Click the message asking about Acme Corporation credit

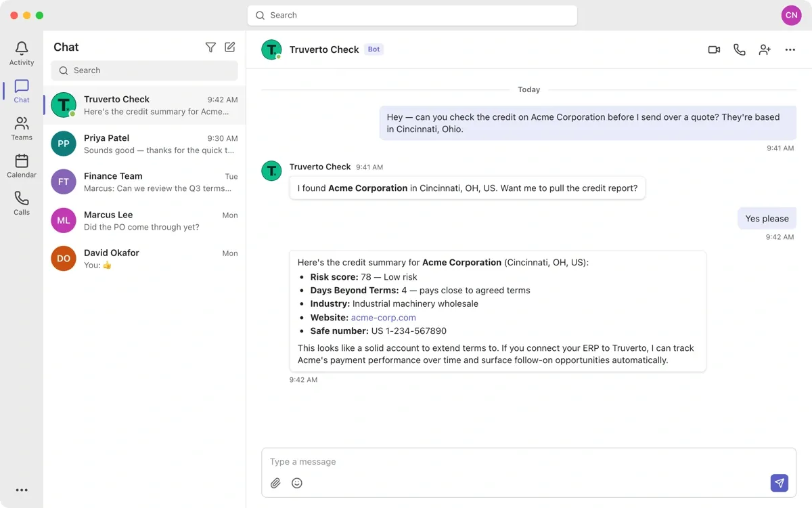(588, 123)
